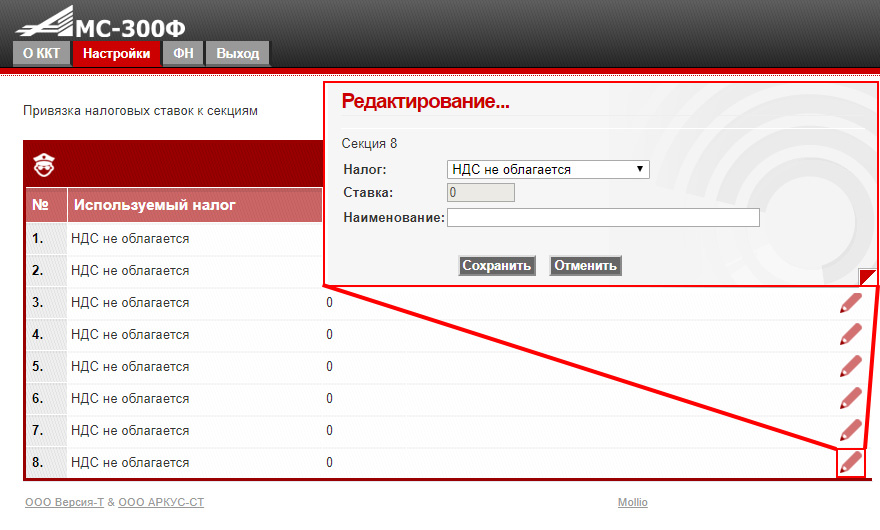The image size is (880, 530).
Task: Click the МС-300Ф logo
Action: (100, 22)
